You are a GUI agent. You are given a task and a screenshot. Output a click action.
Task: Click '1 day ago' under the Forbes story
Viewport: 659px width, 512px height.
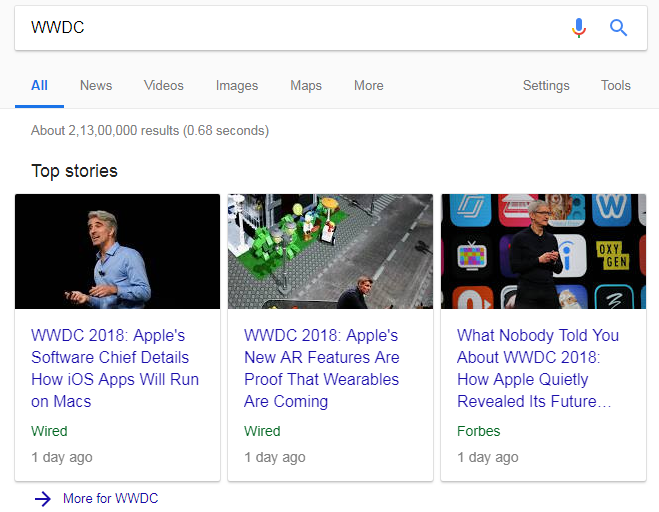[x=488, y=457]
